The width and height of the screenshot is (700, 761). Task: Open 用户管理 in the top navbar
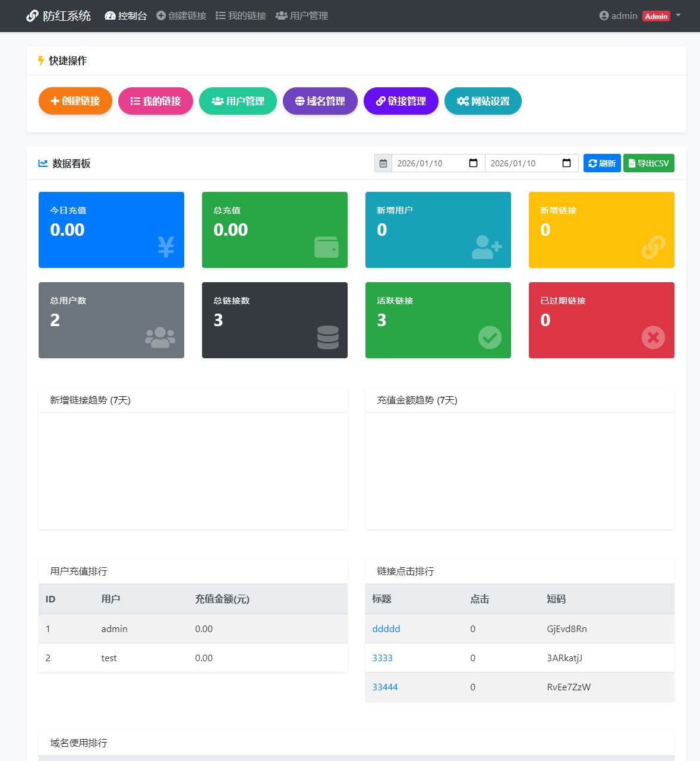pyautogui.click(x=302, y=16)
